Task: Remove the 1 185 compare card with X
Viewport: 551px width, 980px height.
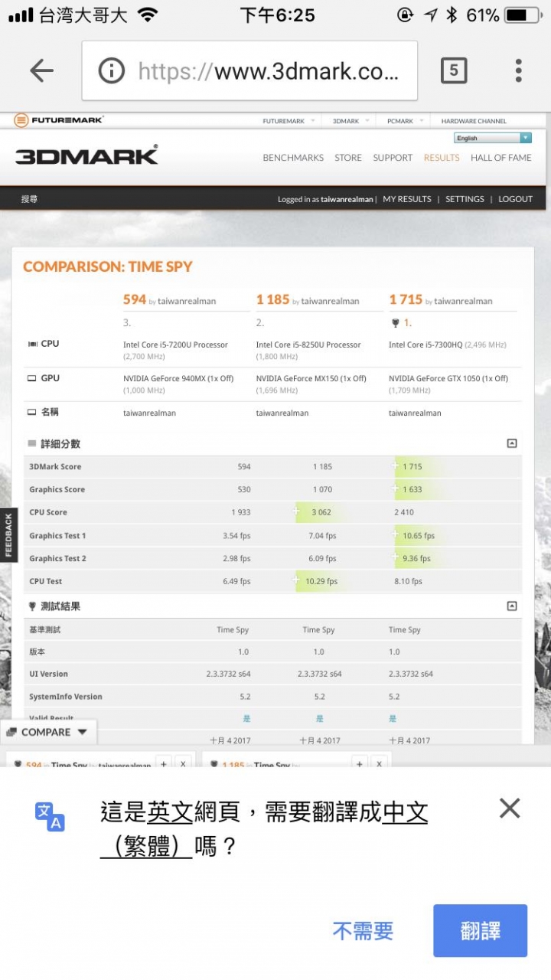Action: (380, 763)
